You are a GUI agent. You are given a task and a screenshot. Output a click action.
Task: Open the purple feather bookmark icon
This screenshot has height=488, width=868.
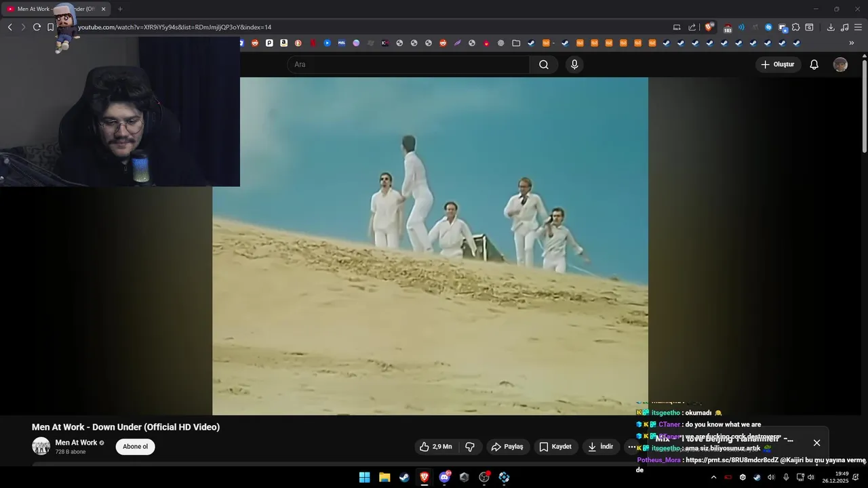[x=458, y=43]
